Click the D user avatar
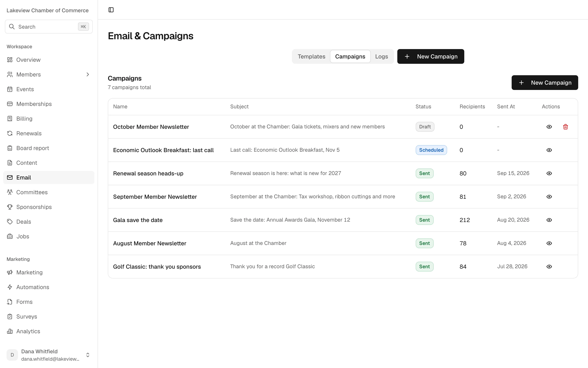588x368 pixels. tap(12, 355)
